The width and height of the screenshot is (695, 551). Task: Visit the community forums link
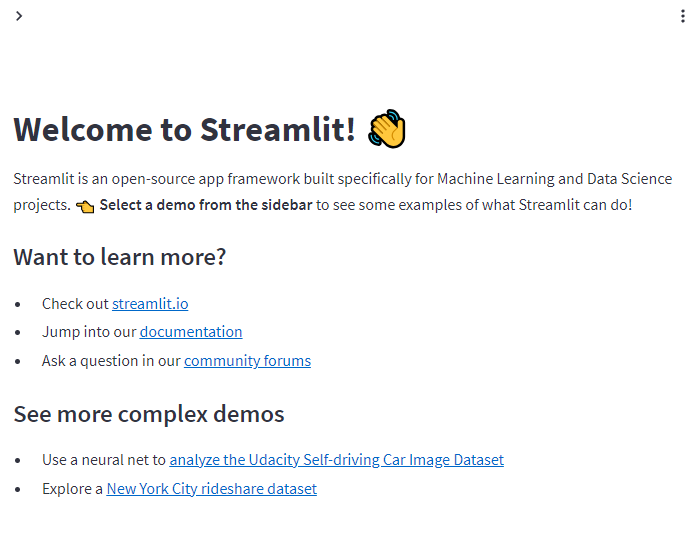click(247, 361)
